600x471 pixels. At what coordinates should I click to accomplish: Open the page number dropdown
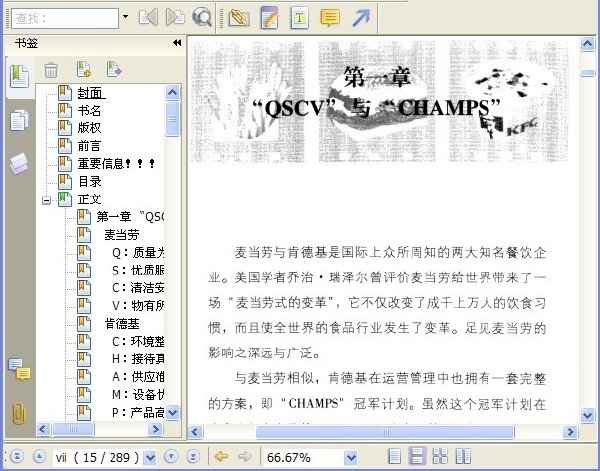click(x=150, y=457)
